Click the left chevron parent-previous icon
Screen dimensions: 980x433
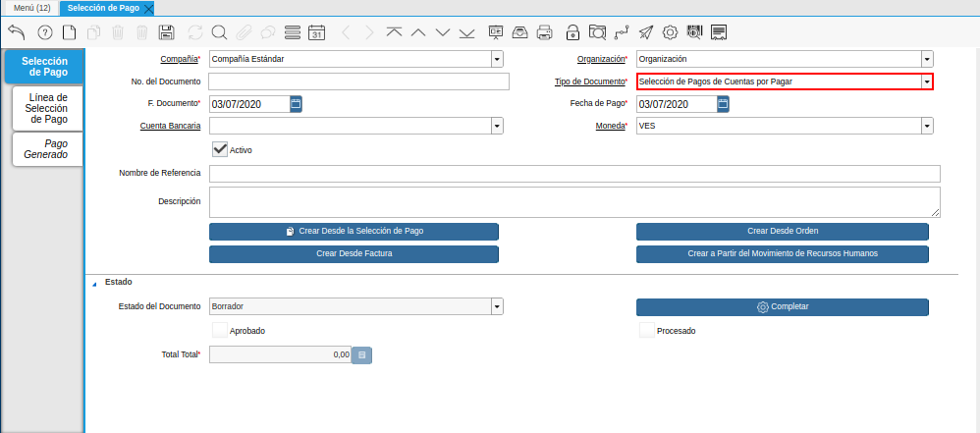(347, 32)
